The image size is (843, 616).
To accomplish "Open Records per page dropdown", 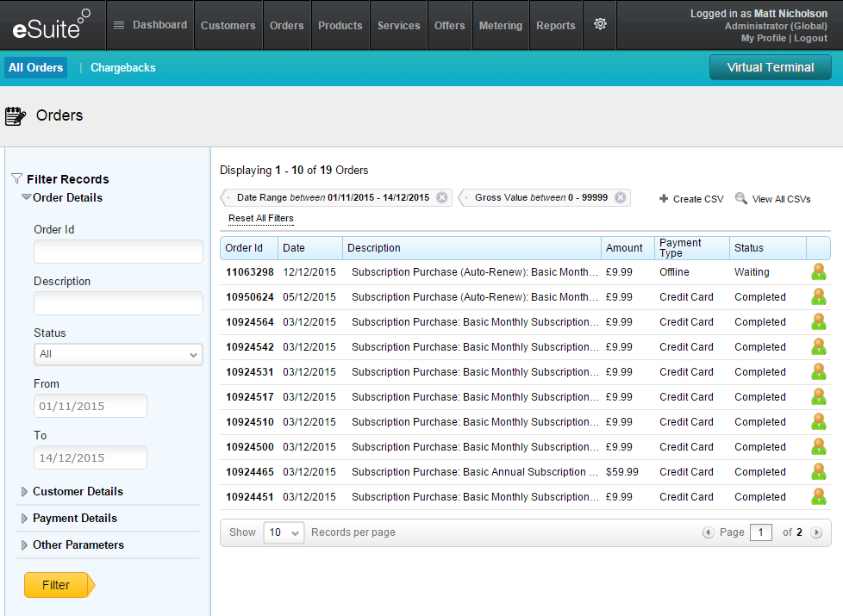I will tap(284, 532).
